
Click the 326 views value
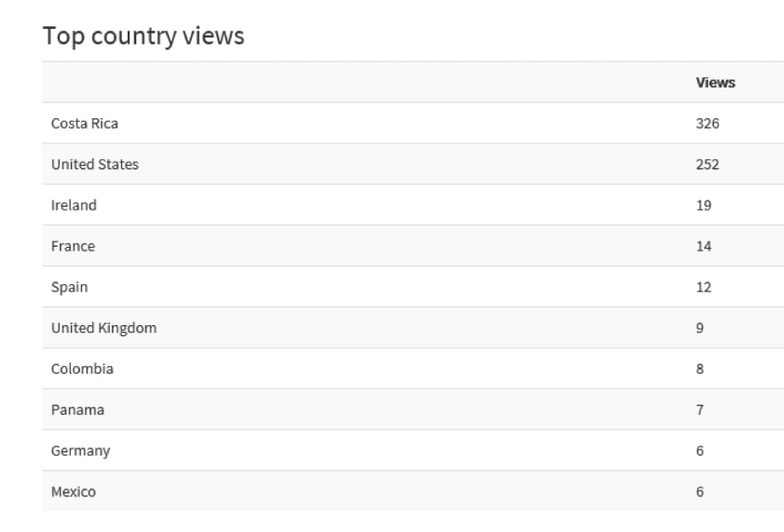click(x=707, y=123)
